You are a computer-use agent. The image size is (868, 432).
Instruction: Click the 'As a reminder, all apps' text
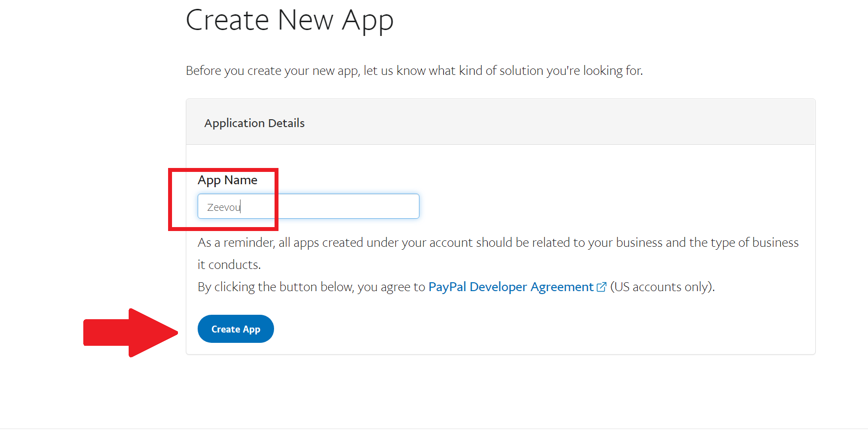498,253
